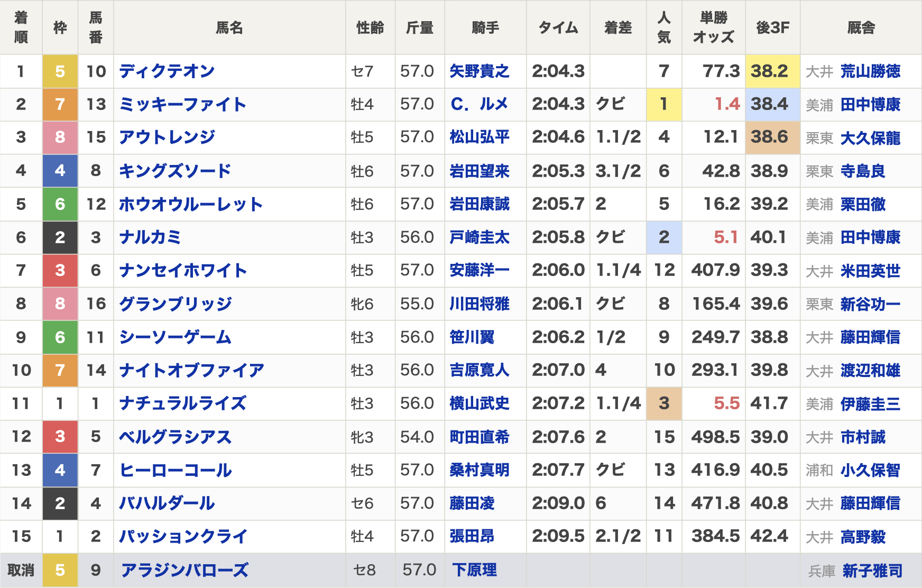922x588 pixels.
Task: Open jockey link 町田直希
Action: pos(480,437)
